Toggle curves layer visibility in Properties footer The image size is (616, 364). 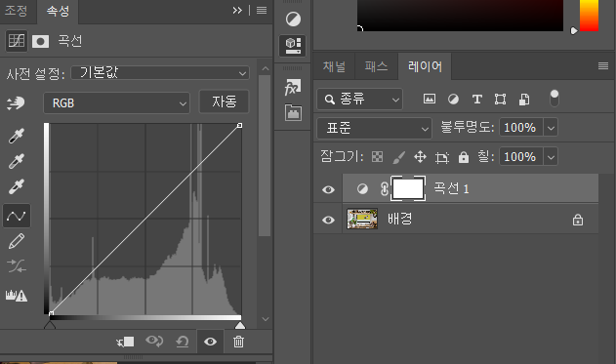(210, 342)
